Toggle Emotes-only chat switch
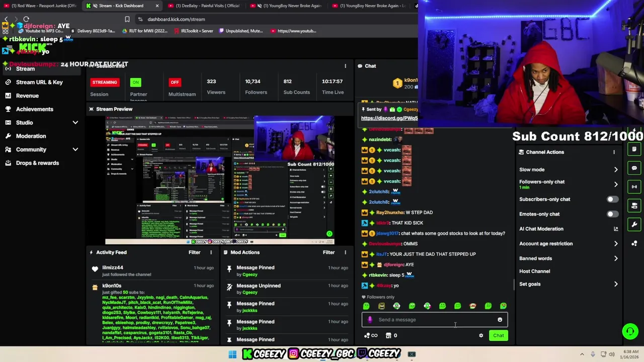This screenshot has width=644, height=362. click(612, 214)
